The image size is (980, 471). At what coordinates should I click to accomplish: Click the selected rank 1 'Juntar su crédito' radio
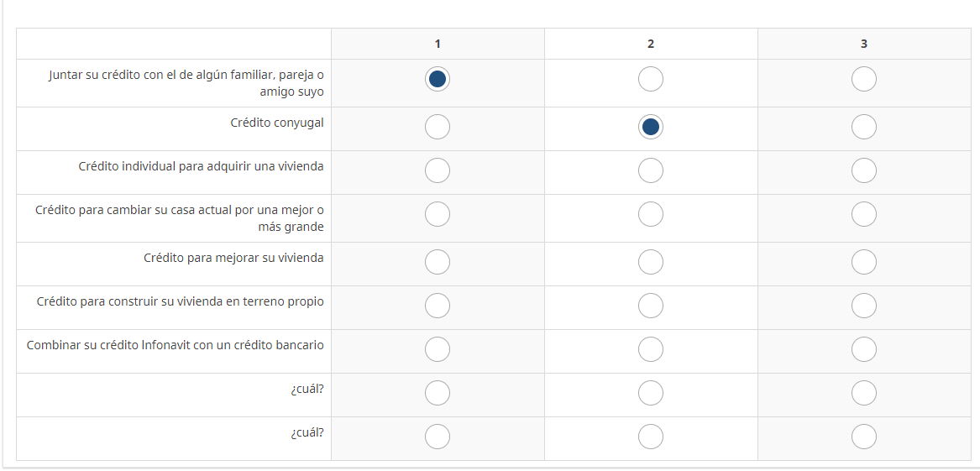(x=438, y=80)
